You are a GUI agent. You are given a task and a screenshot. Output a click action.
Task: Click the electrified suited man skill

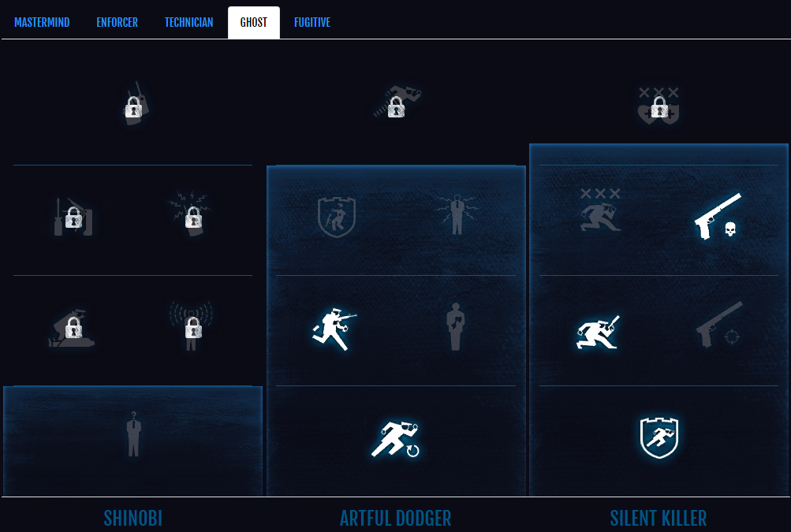[457, 214]
